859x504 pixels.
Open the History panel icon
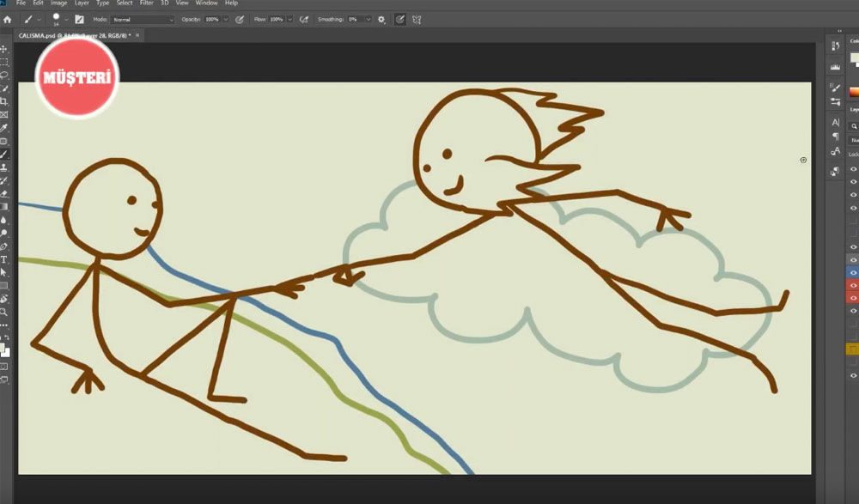[836, 46]
